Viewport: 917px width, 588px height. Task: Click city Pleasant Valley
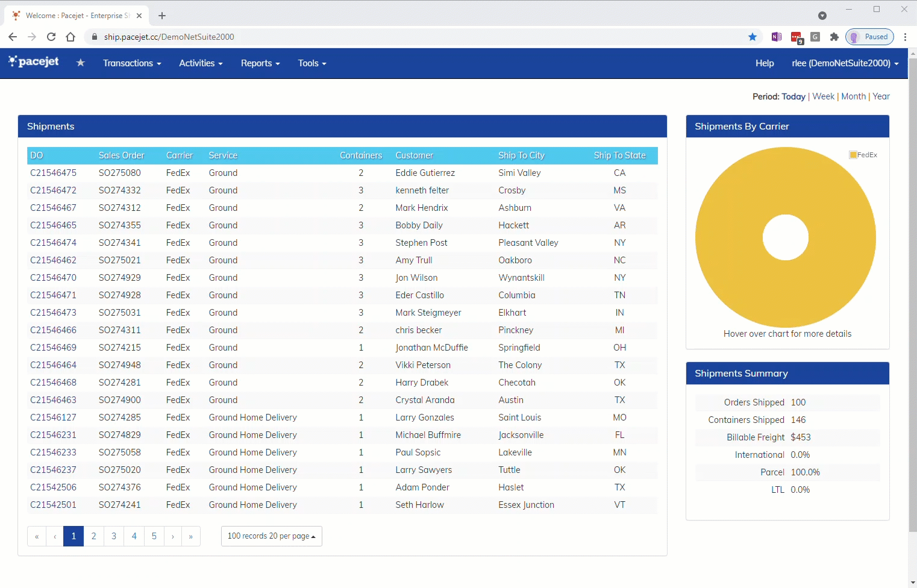pos(528,243)
